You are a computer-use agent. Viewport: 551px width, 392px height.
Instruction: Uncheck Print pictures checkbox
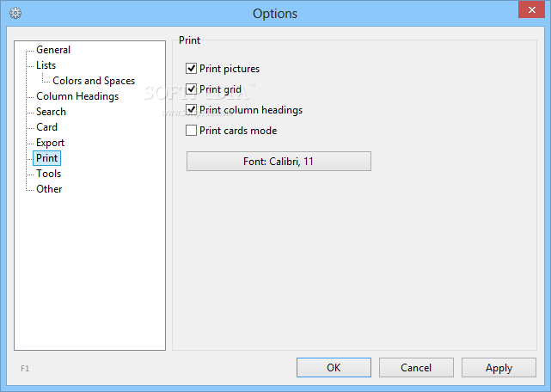click(192, 69)
